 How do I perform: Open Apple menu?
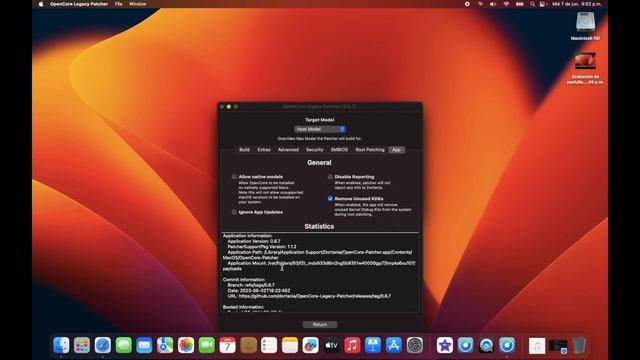coord(41,4)
